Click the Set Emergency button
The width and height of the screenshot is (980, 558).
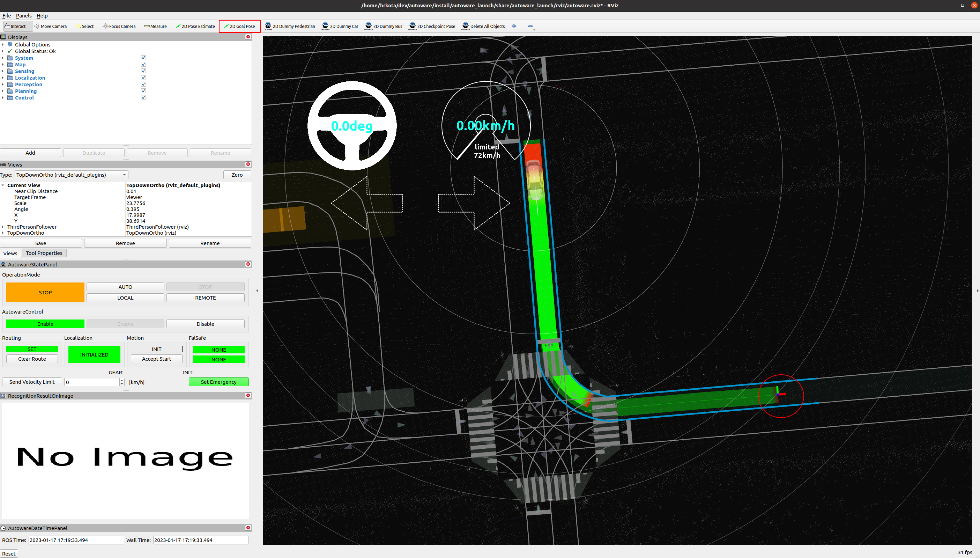pyautogui.click(x=218, y=382)
